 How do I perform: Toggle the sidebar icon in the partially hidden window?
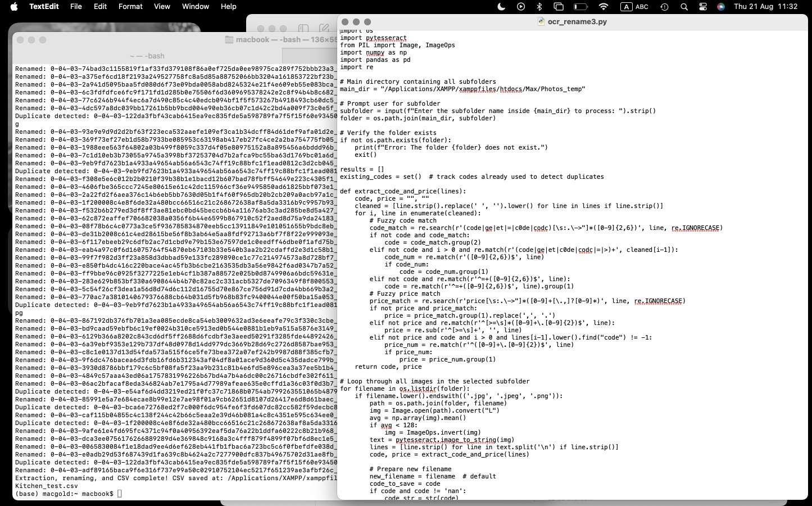(x=303, y=28)
